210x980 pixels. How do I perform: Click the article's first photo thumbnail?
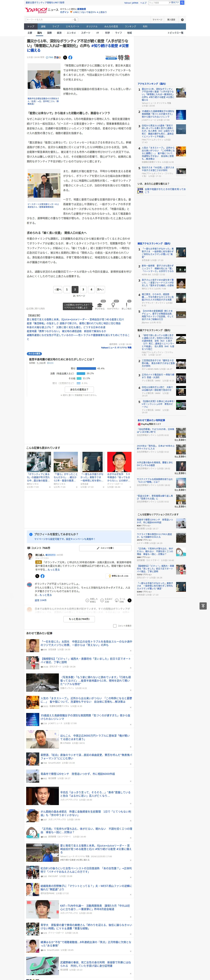pyautogui.click(x=44, y=80)
